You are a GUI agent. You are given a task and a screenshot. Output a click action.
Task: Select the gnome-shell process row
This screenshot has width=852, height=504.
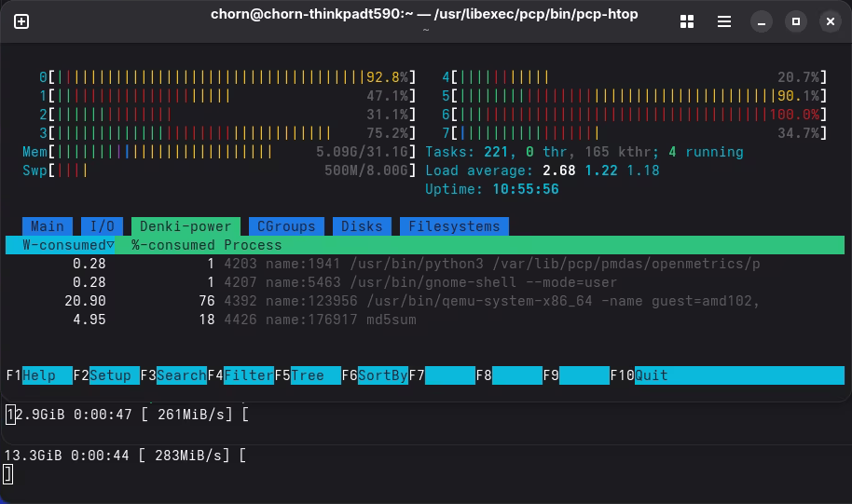pos(425,282)
